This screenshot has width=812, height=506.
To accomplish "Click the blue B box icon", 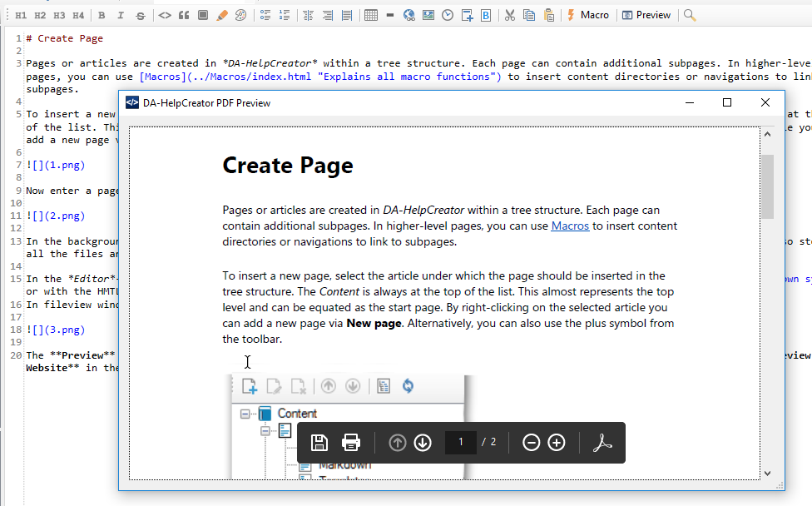I will pos(486,16).
